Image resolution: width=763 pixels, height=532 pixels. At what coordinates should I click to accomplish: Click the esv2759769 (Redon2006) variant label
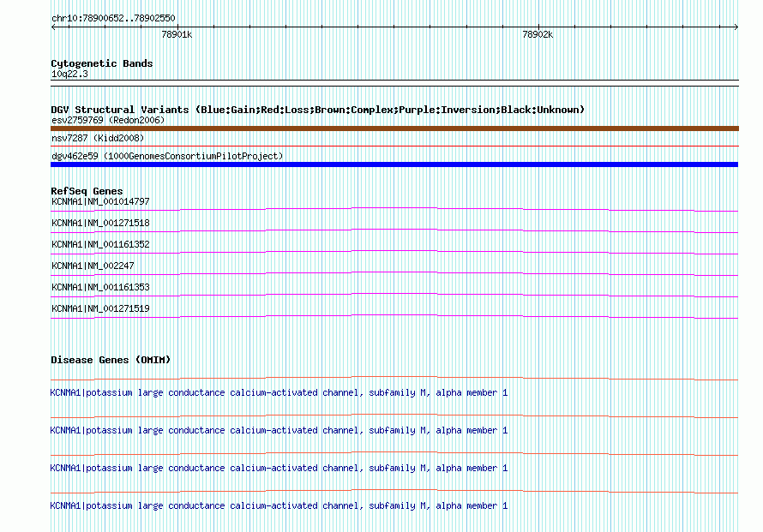click(x=108, y=120)
